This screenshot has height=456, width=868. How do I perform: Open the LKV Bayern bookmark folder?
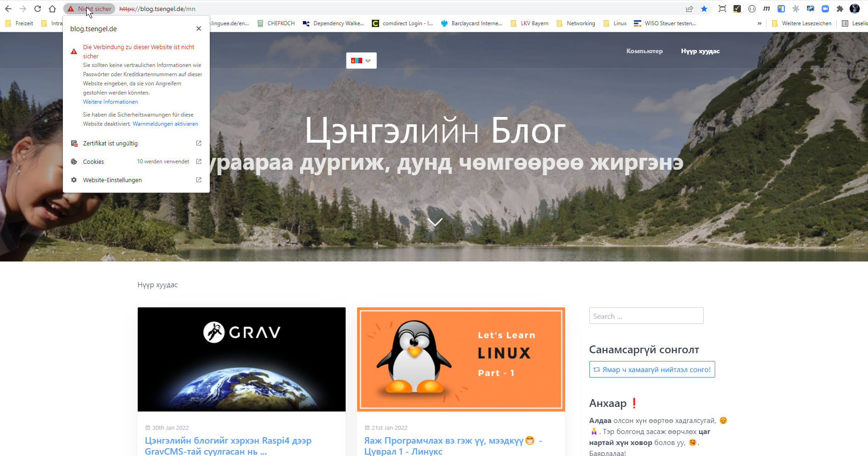530,23
